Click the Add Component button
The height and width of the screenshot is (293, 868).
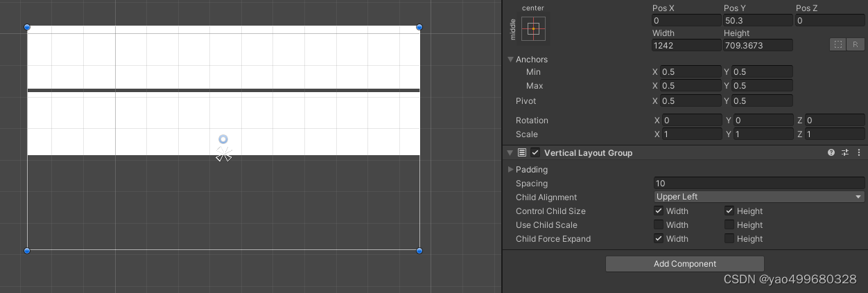pyautogui.click(x=685, y=264)
